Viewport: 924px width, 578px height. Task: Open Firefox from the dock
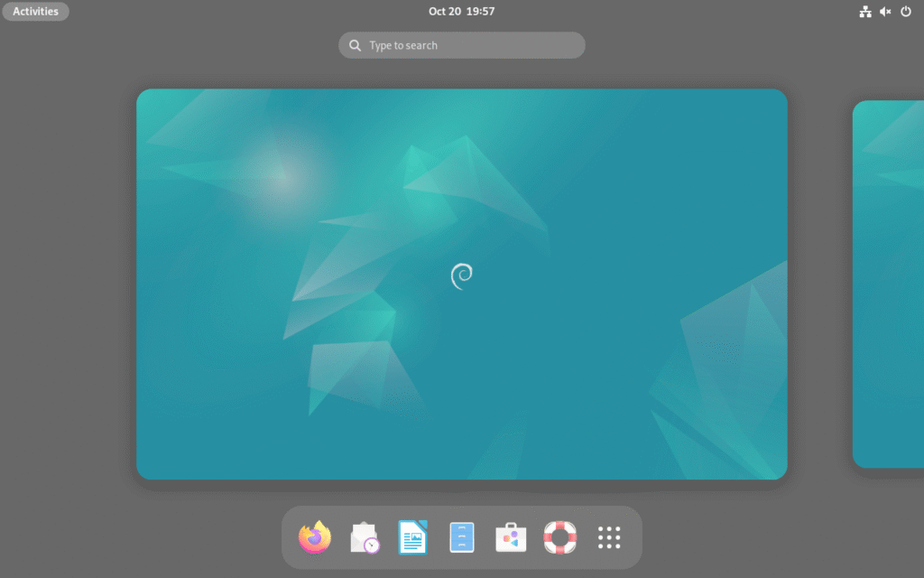pyautogui.click(x=313, y=536)
